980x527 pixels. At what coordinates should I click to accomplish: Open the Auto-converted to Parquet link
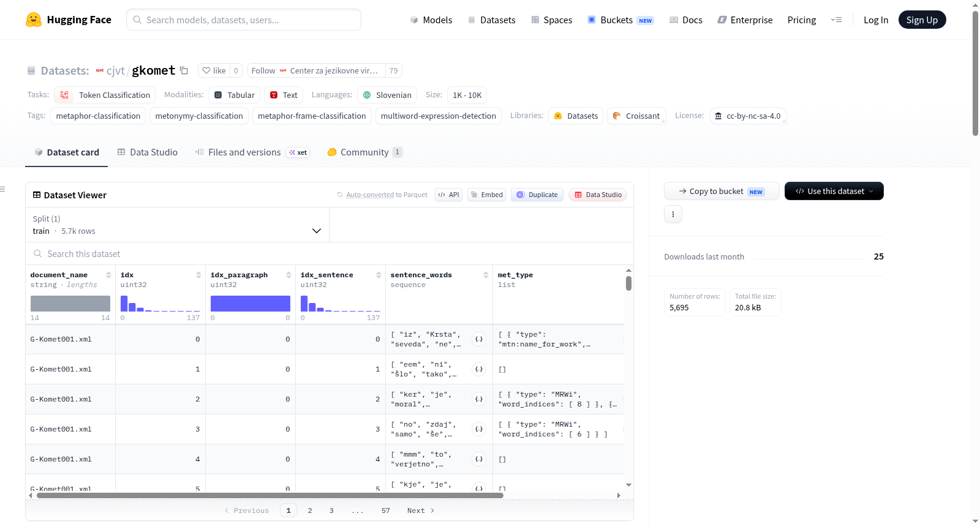(x=370, y=195)
